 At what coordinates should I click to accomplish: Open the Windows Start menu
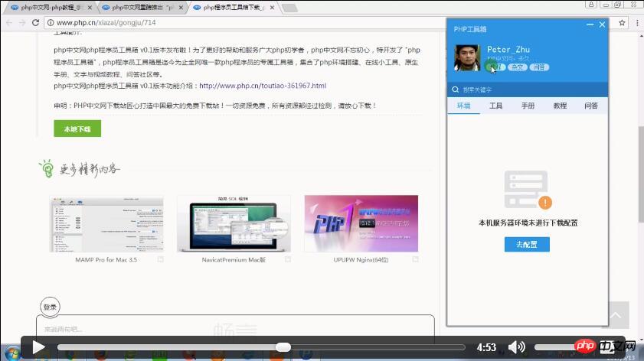[x=11, y=353]
